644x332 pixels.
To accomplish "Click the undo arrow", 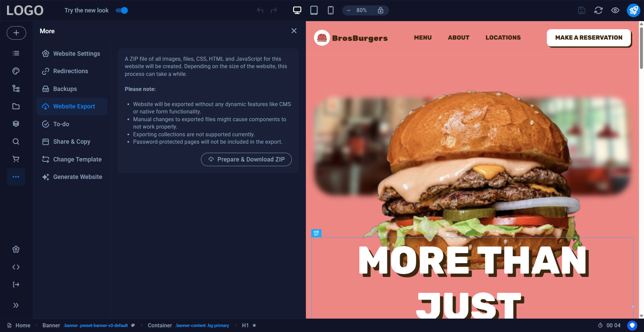I will (x=260, y=10).
